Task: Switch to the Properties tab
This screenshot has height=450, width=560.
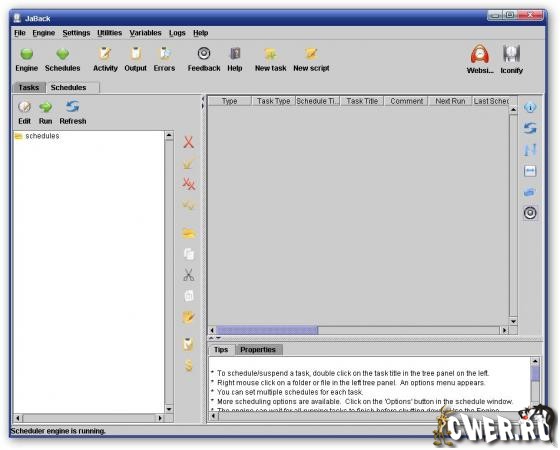Action: [x=258, y=350]
